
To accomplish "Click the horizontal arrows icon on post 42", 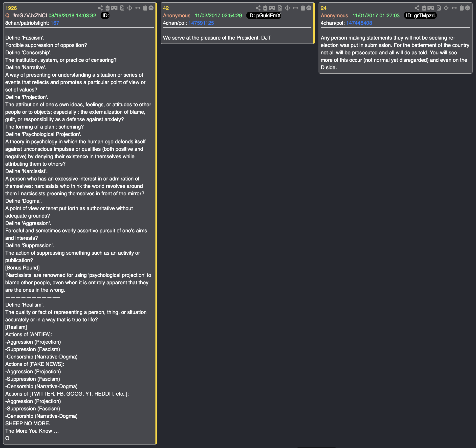I will 296,8.
